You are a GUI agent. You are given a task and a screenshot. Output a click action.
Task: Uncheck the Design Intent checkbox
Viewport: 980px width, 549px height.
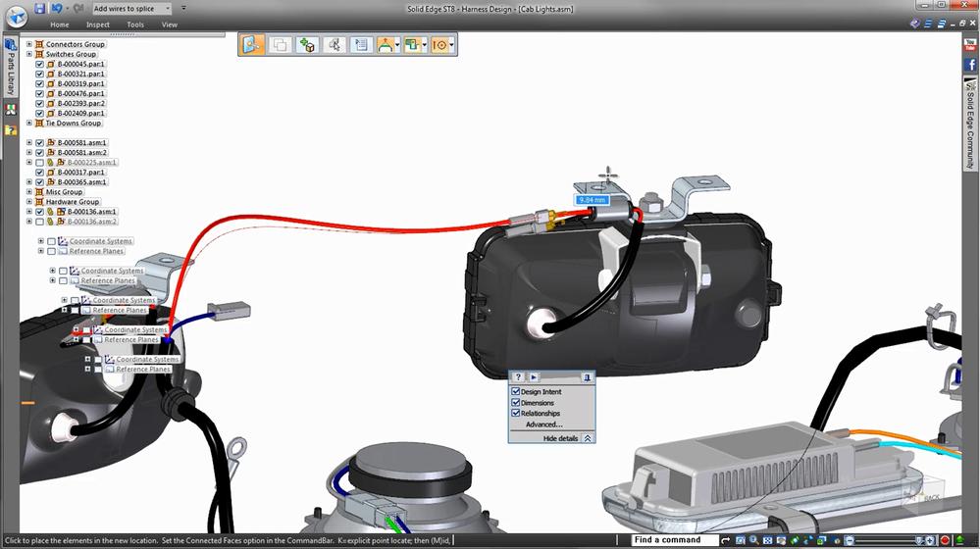(516, 391)
